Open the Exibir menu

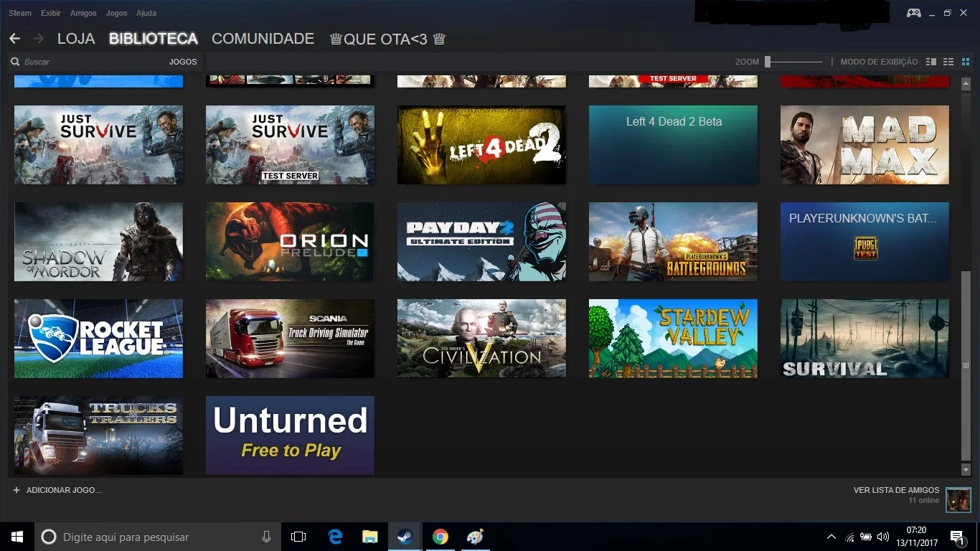[51, 13]
